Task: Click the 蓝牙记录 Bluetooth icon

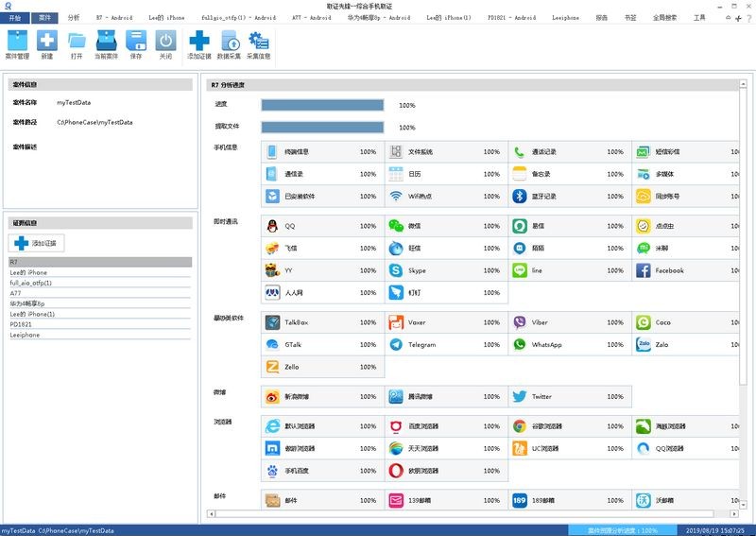Action: pyautogui.click(x=519, y=196)
